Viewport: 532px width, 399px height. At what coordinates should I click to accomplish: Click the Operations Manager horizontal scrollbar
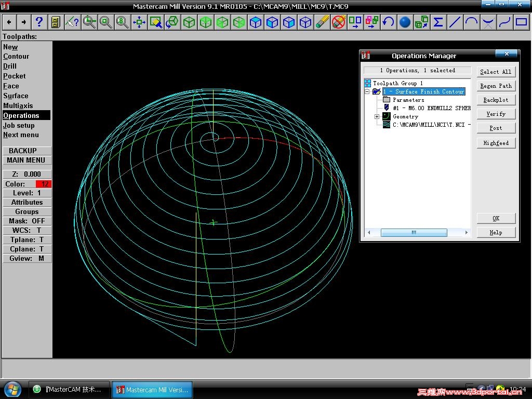(414, 233)
